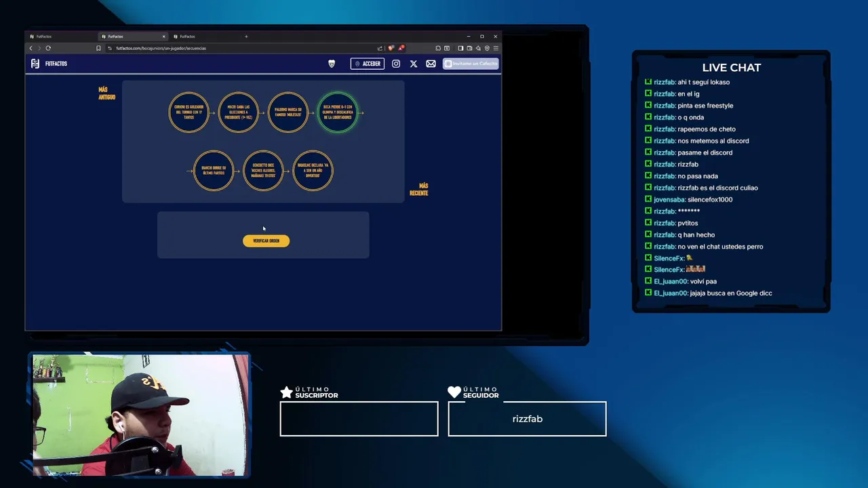The image size is (868, 488).
Task: Open the extensions puzzle icon
Action: (x=438, y=48)
